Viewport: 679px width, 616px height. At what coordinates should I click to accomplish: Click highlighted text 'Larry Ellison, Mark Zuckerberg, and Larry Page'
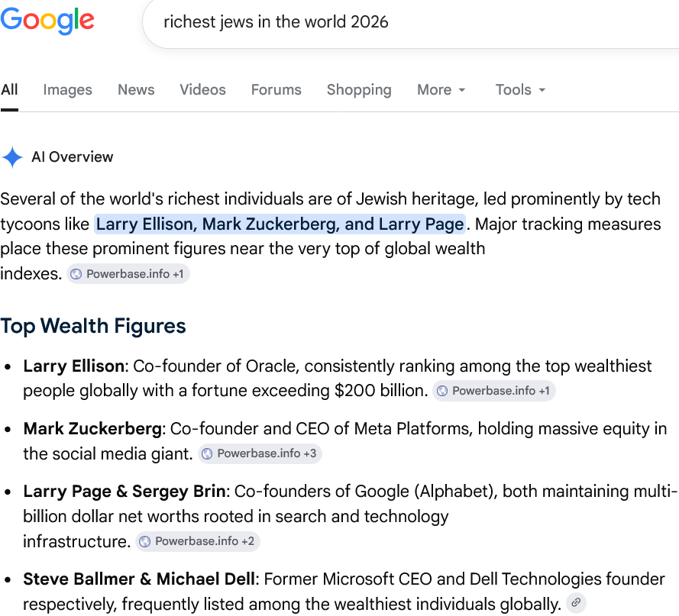click(x=280, y=224)
